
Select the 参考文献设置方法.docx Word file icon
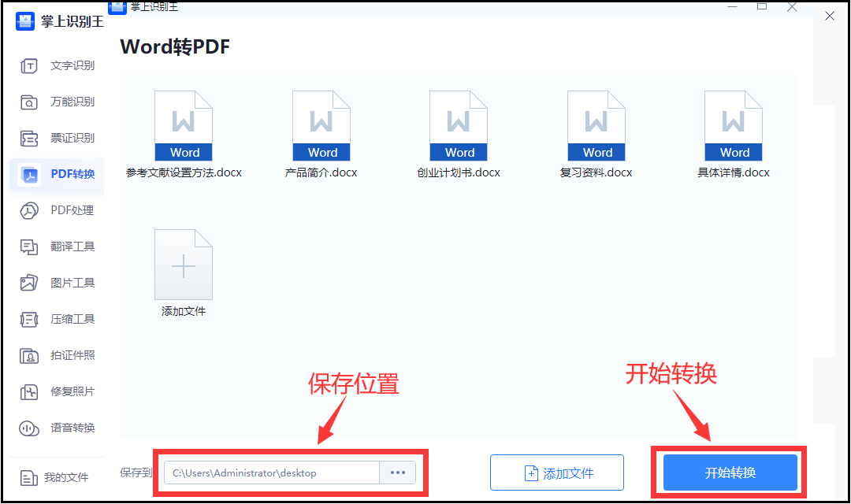coord(184,126)
